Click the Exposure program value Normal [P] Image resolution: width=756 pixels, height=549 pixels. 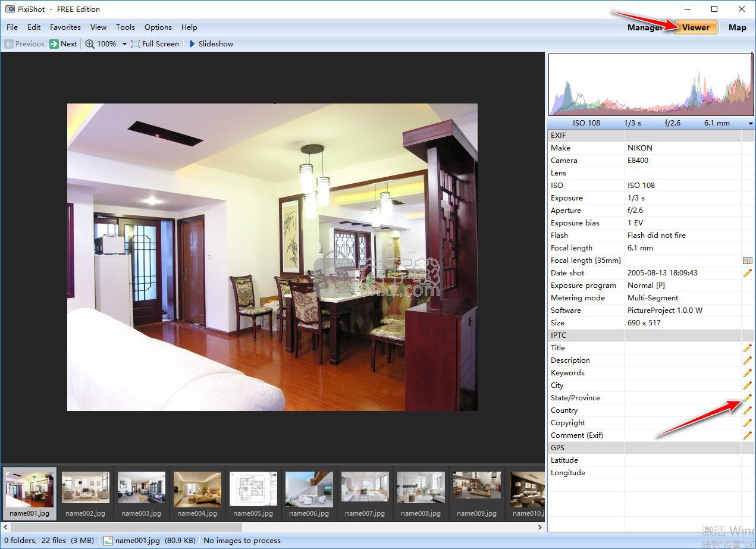click(647, 286)
